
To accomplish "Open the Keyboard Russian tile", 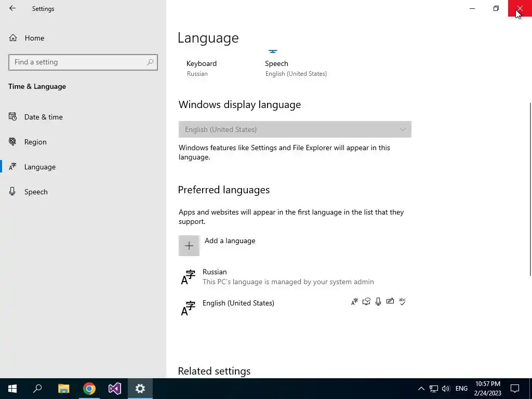I will tap(202, 68).
